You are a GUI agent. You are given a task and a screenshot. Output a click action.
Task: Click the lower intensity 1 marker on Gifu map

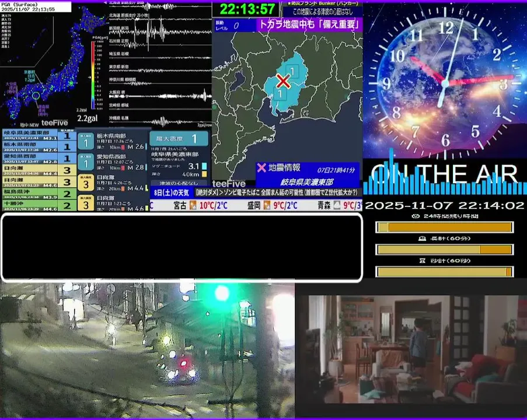[x=280, y=94]
